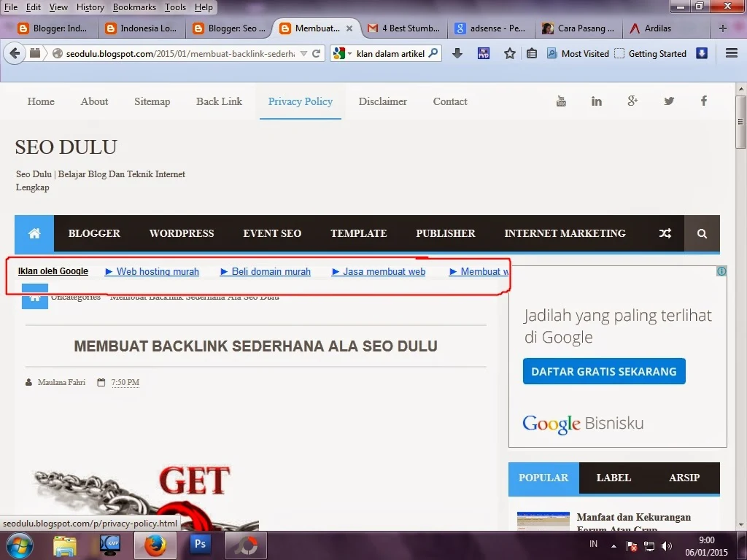The height and width of the screenshot is (560, 747).
Task: Open the Bookmarks menu
Action: pyautogui.click(x=134, y=7)
